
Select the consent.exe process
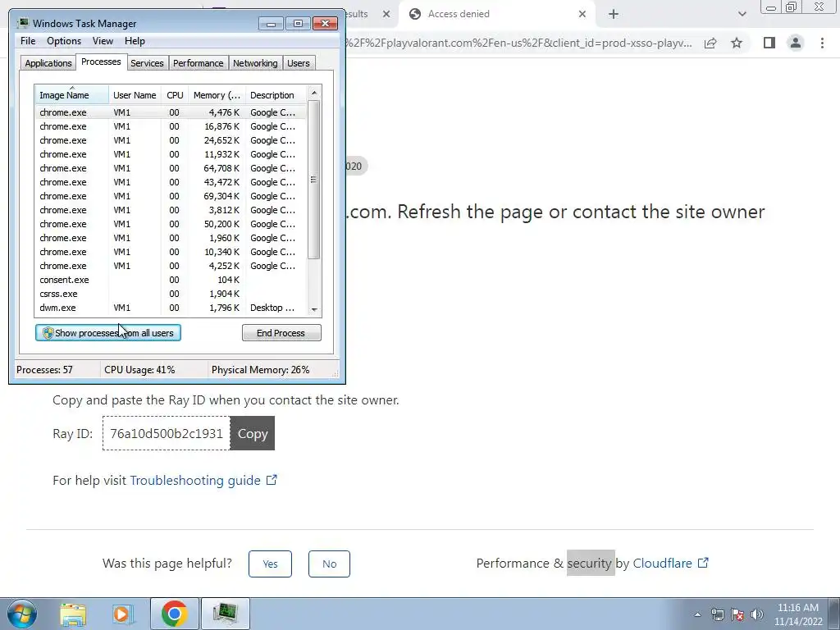coord(171,280)
